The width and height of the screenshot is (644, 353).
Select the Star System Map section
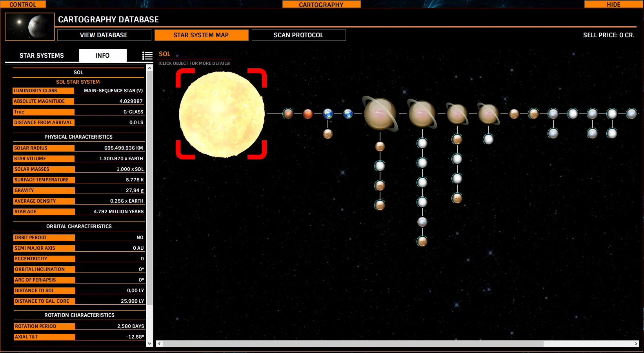(x=201, y=35)
